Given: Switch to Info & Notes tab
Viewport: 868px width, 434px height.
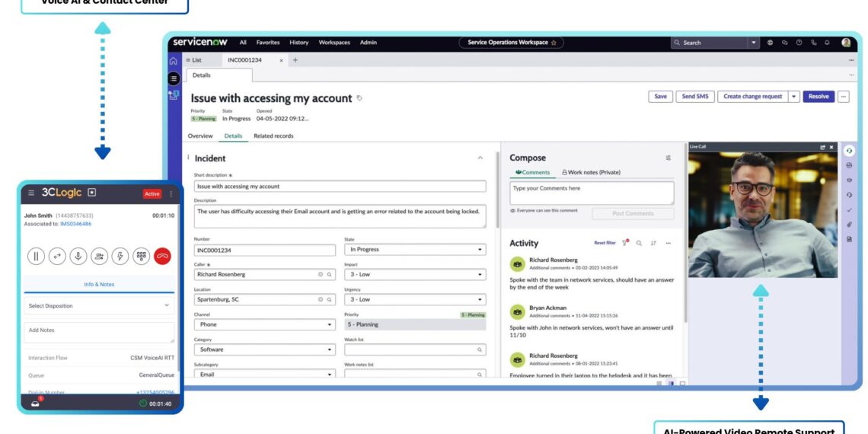Looking at the screenshot, I should tap(99, 285).
